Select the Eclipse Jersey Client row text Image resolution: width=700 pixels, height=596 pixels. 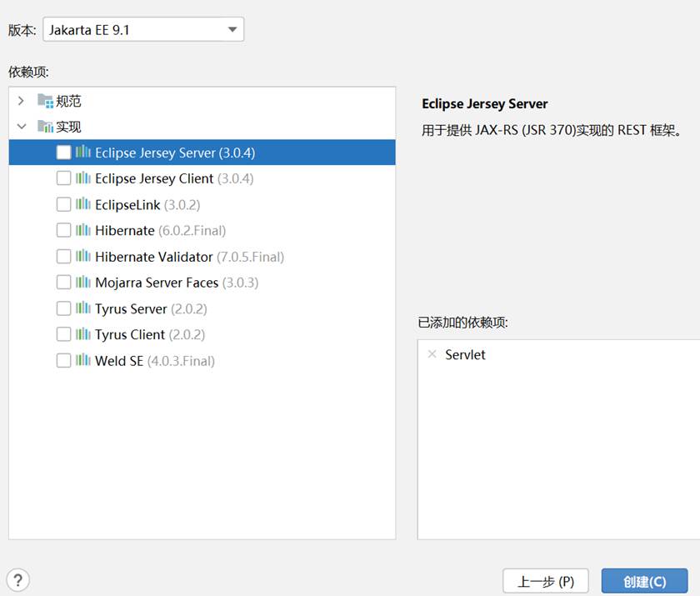coord(174,178)
